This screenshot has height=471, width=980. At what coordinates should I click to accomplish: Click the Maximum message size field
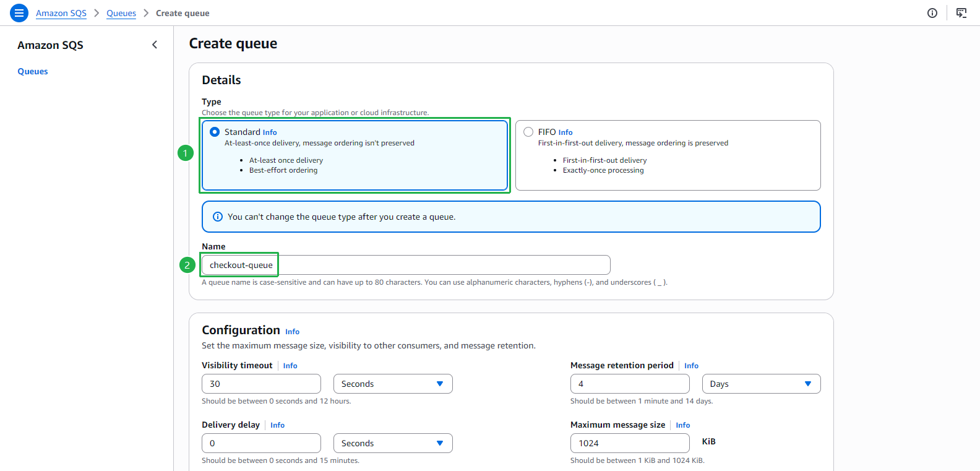tap(630, 443)
